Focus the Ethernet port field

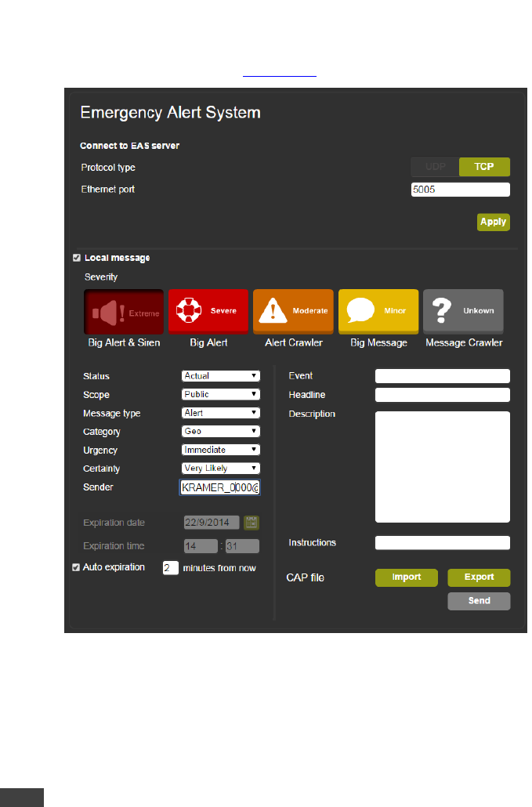pyautogui.click(x=461, y=190)
